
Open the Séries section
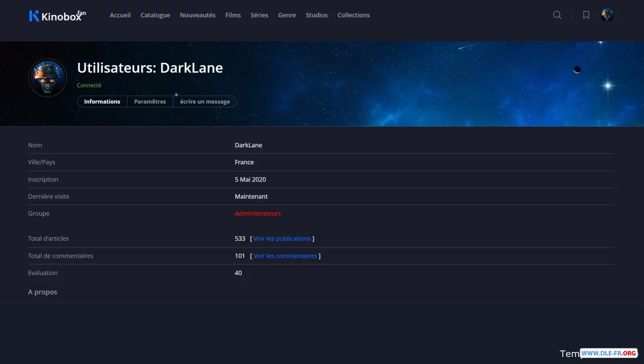[260, 15]
